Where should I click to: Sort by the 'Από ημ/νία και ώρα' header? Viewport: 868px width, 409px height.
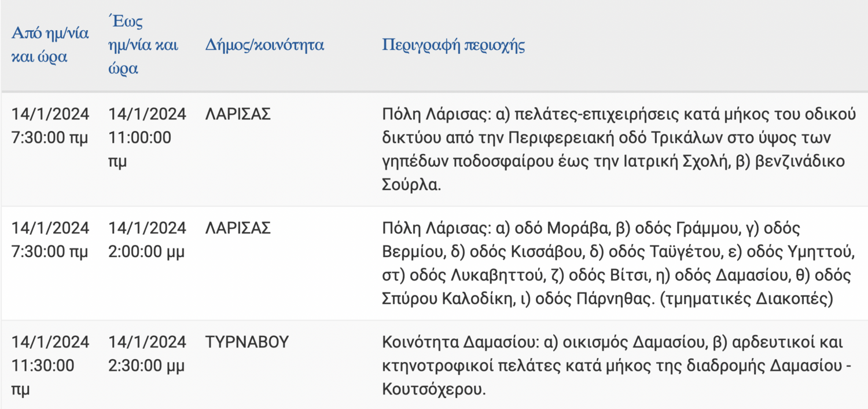(x=50, y=45)
